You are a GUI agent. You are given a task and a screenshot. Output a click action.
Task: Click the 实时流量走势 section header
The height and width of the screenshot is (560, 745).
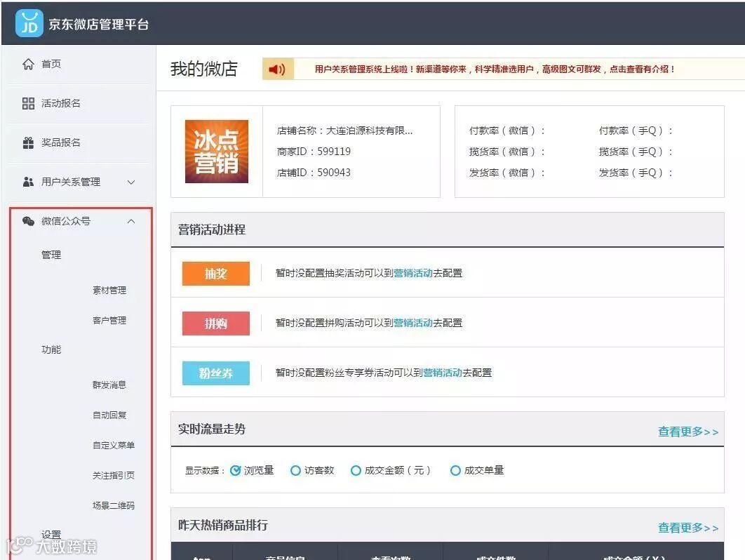212,429
